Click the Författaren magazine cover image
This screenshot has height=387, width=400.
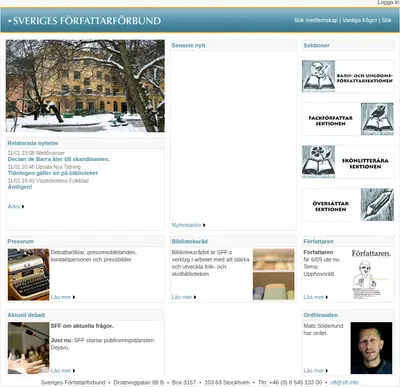371,274
